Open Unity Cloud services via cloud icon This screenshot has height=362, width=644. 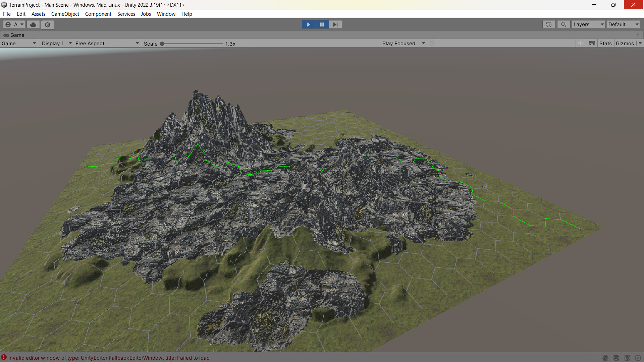[33, 24]
